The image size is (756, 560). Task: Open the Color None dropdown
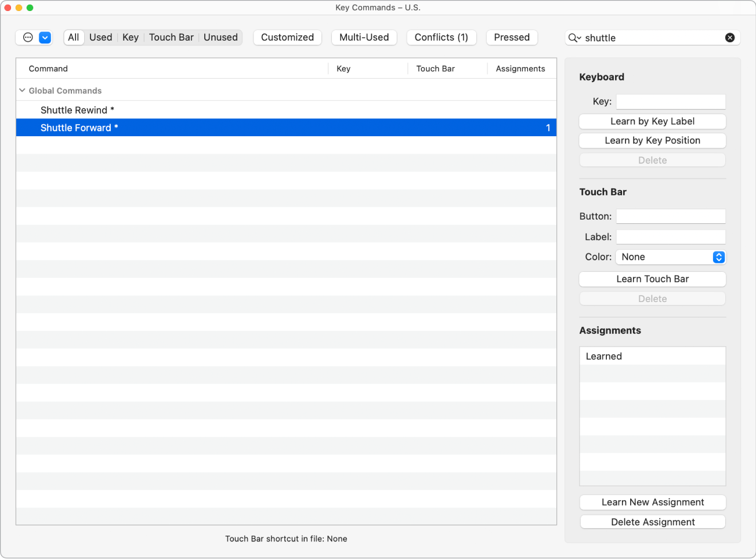point(671,257)
